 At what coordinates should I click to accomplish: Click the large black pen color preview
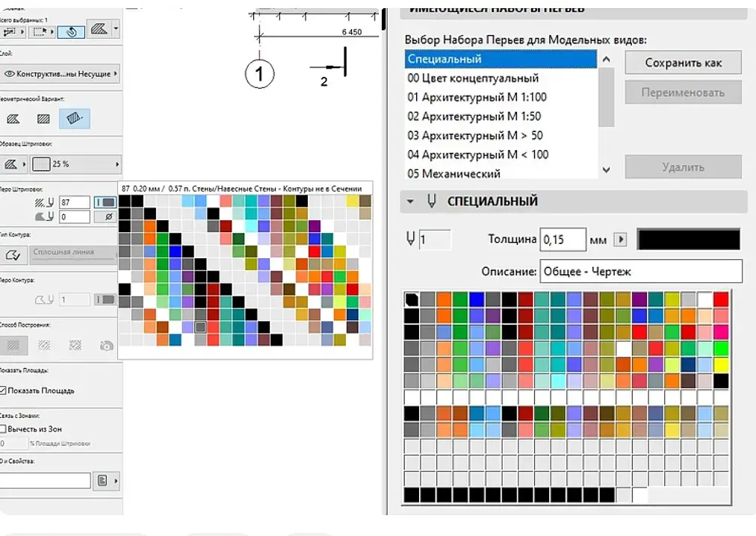689,240
